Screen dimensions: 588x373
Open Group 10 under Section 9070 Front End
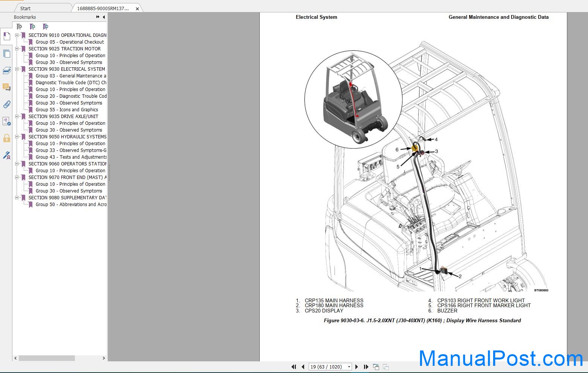tap(70, 184)
